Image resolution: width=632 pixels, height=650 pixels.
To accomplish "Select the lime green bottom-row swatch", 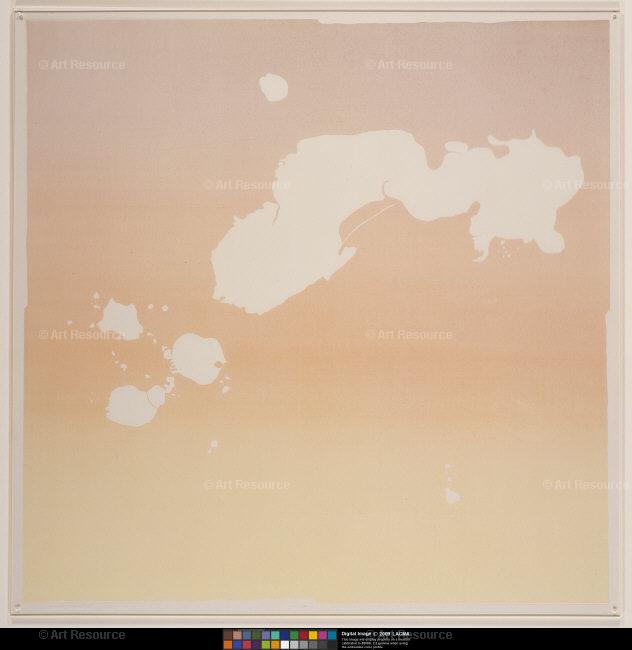I will point(266,645).
